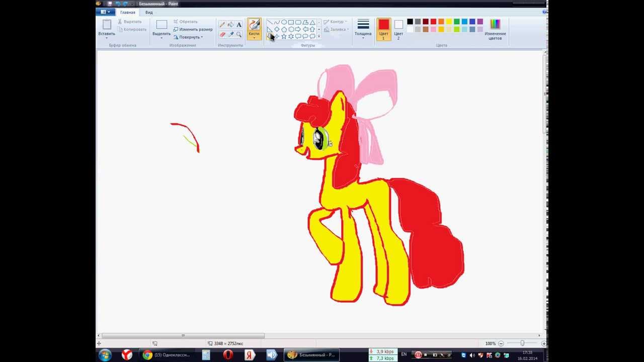Click the zoom slider handle
The width and height of the screenshot is (644, 362).
522,343
